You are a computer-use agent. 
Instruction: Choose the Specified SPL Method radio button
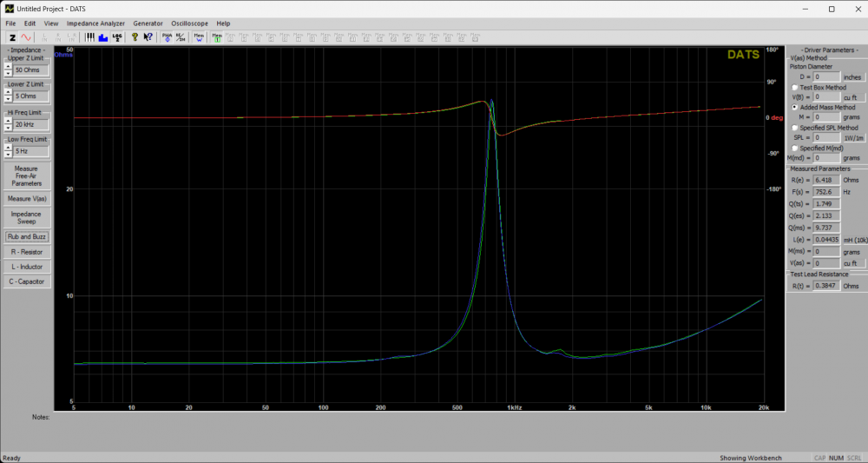[x=794, y=128]
